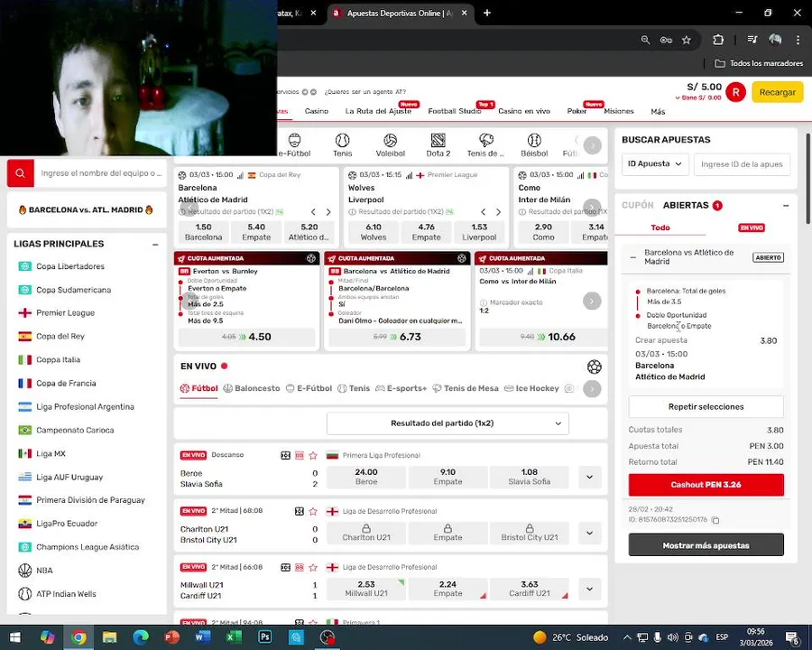Show next market for Barcelona card
Viewport: 812px width, 650px height.
328,212
